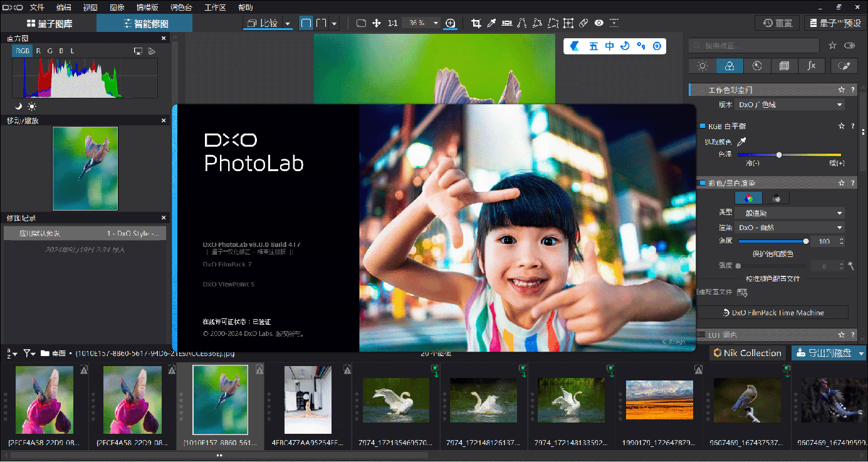Select the Crop tool in toolbar

476,23
